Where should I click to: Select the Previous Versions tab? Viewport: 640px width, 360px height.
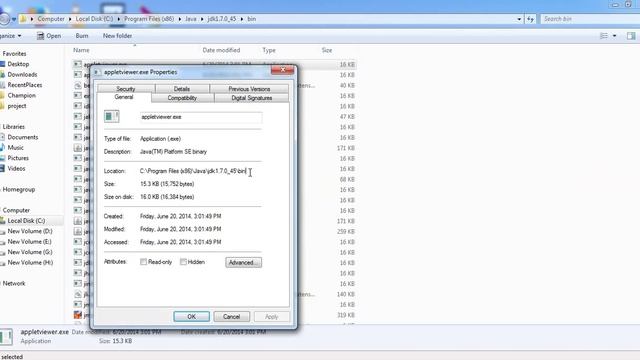click(x=249, y=89)
